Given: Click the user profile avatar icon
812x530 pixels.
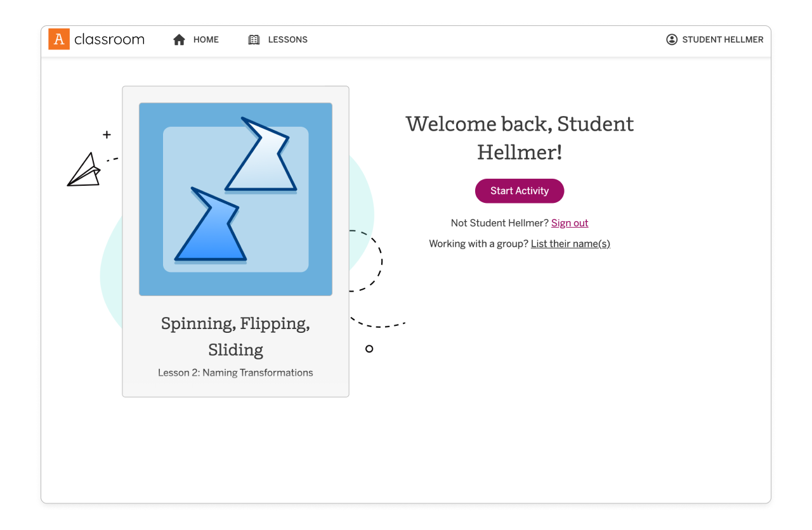Looking at the screenshot, I should coord(672,39).
